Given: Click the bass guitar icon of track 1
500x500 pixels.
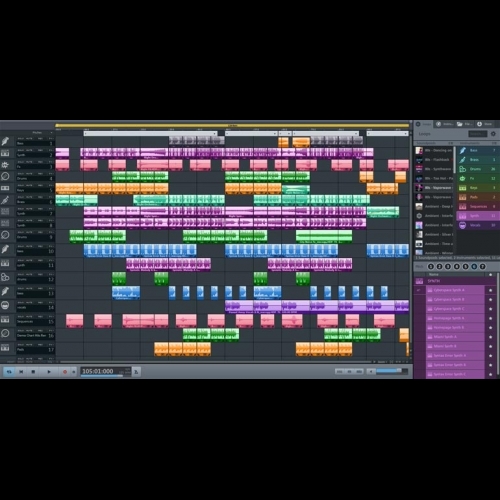Looking at the screenshot, I should [x=5, y=141].
